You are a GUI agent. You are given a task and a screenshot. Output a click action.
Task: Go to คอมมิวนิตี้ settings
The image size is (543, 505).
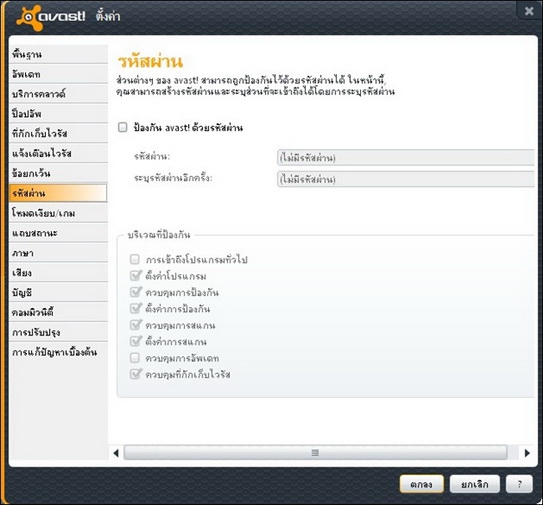(58, 312)
